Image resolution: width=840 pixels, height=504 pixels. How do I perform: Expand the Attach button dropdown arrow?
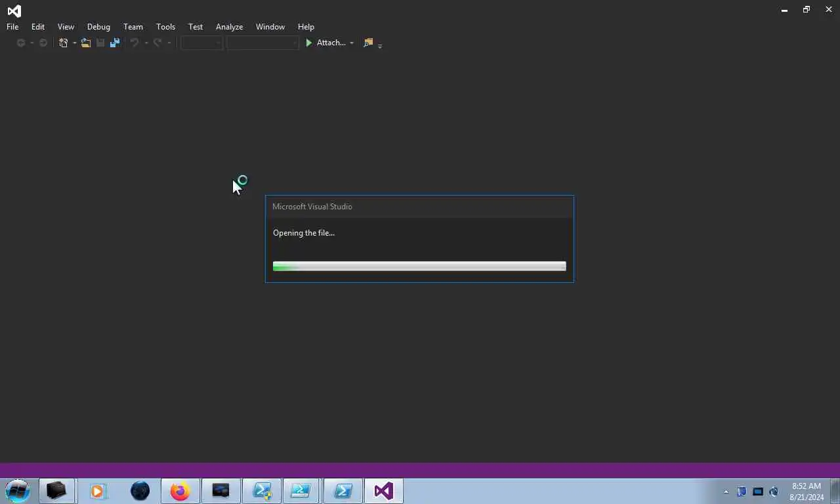pos(352,43)
